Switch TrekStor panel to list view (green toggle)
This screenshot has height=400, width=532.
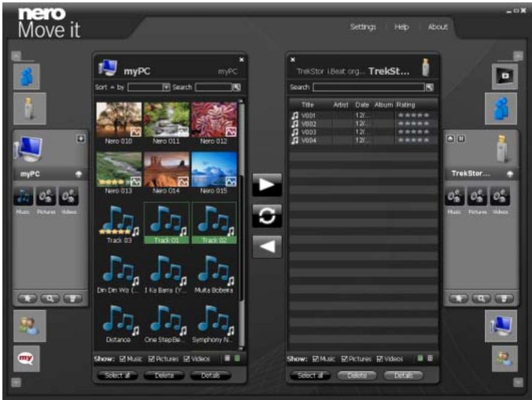420,358
